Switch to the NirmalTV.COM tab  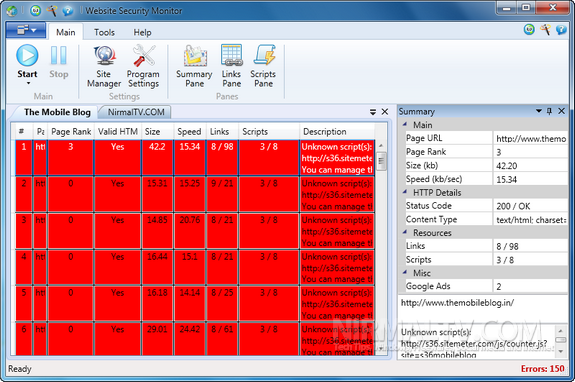(136, 112)
